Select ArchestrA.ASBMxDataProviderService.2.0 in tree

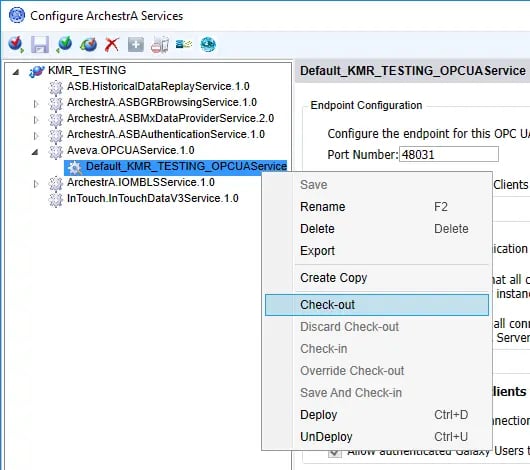coord(170,118)
